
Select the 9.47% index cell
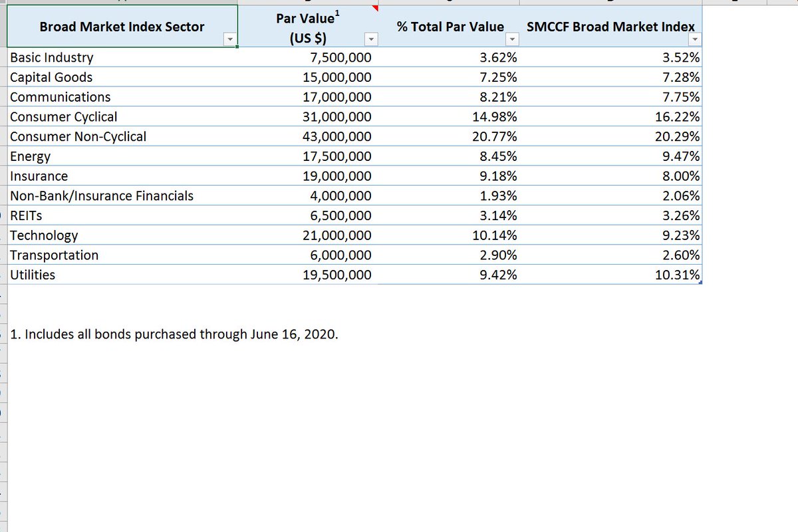610,156
